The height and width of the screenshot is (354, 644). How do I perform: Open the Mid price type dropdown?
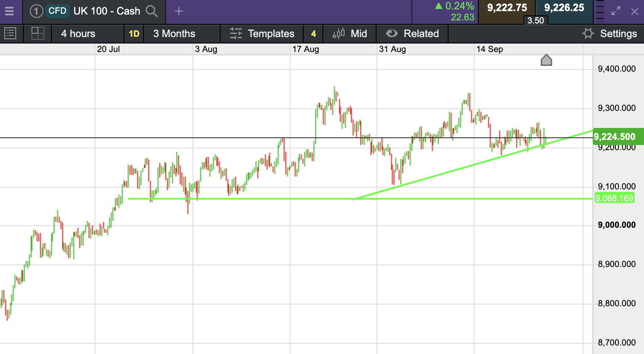[x=350, y=34]
